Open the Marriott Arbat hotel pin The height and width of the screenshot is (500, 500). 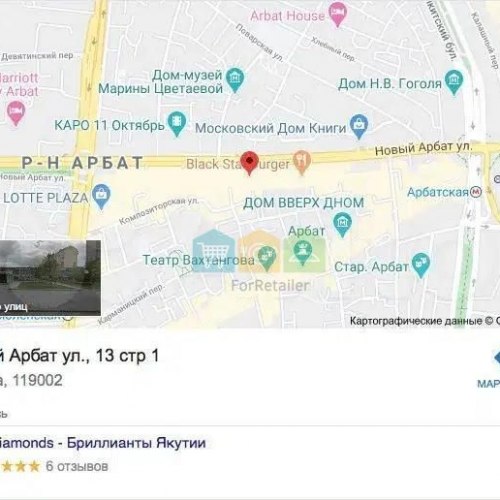(16, 114)
